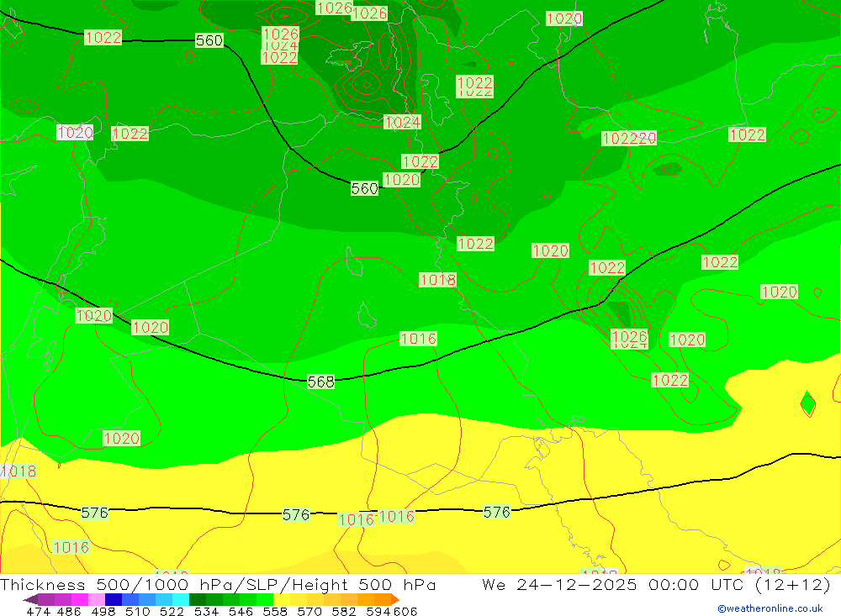Click the dark blue legend swatch

point(114,599)
